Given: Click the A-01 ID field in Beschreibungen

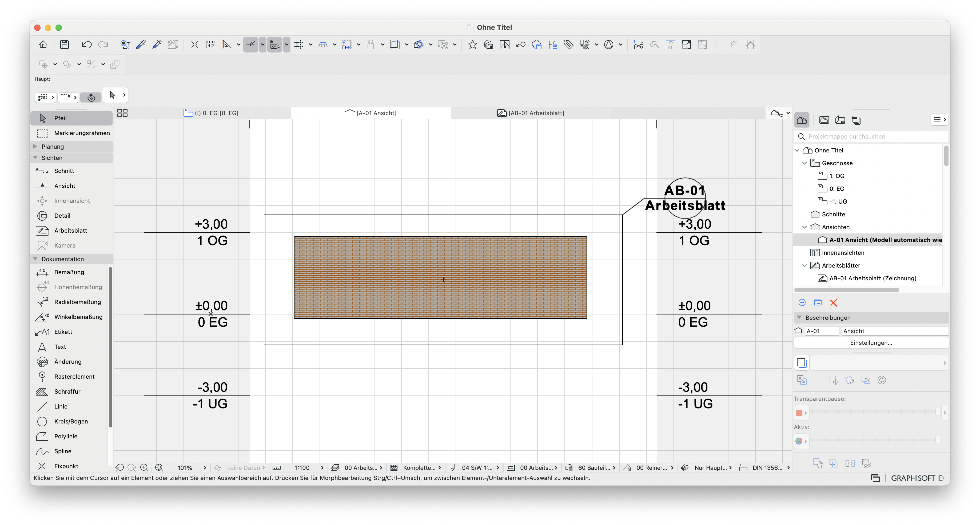Looking at the screenshot, I should tap(821, 331).
